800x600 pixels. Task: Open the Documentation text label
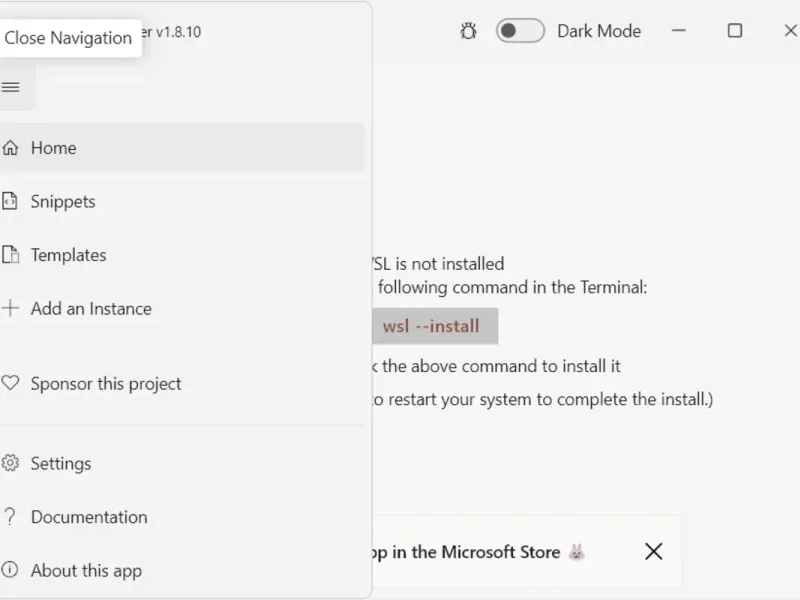point(89,517)
